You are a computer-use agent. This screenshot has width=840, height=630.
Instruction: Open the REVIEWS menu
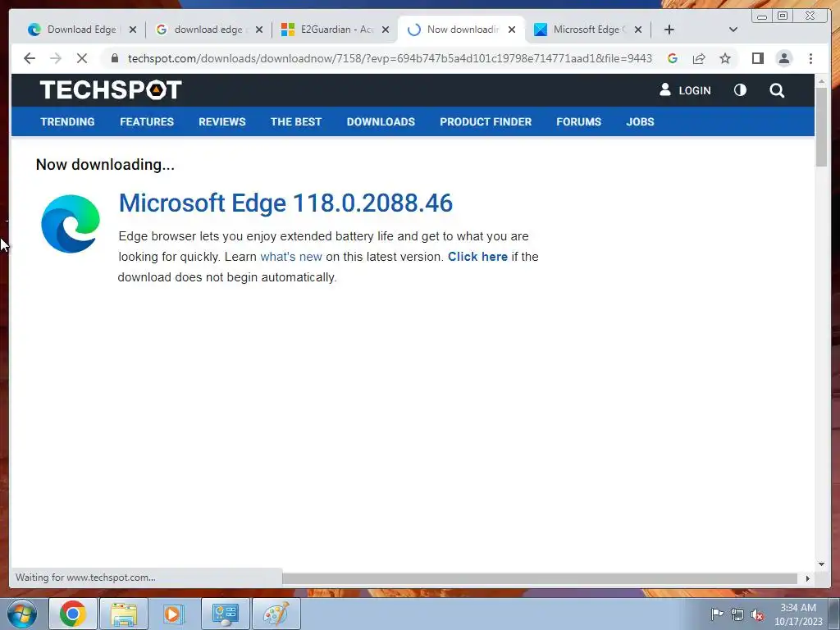221,121
